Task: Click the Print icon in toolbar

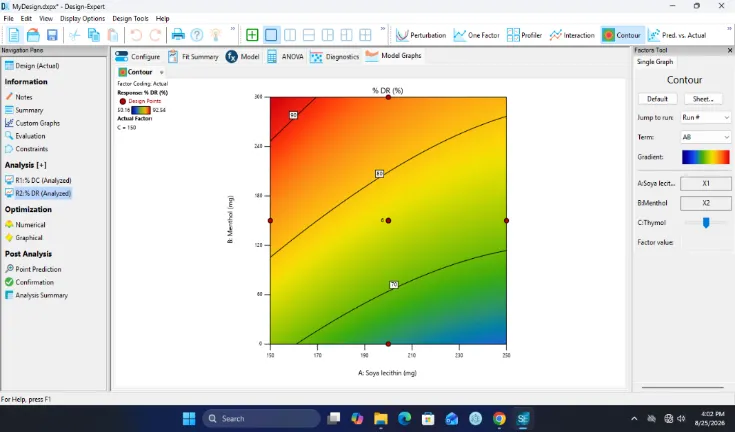Action: pyautogui.click(x=178, y=35)
